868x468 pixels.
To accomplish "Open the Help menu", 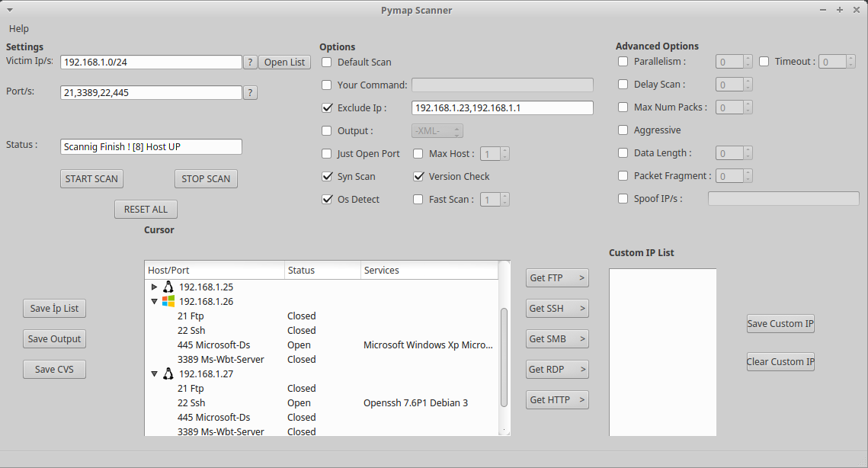I will pyautogui.click(x=18, y=28).
